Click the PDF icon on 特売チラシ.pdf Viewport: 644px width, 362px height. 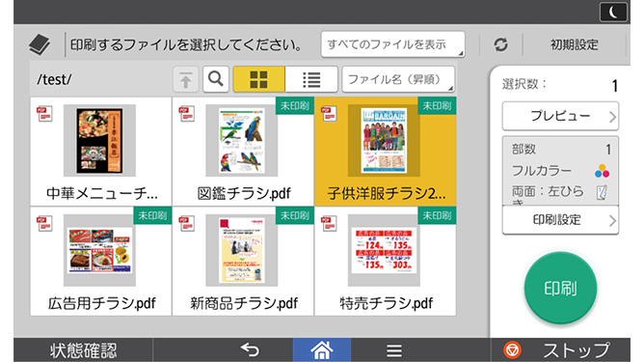coord(329,224)
